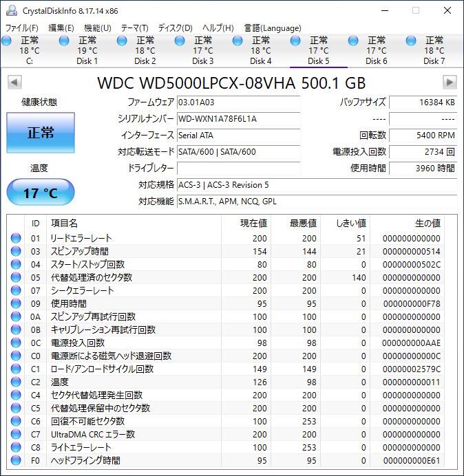Select the スピンアップ時間 attribute name
464x476 pixels.
pyautogui.click(x=80, y=251)
